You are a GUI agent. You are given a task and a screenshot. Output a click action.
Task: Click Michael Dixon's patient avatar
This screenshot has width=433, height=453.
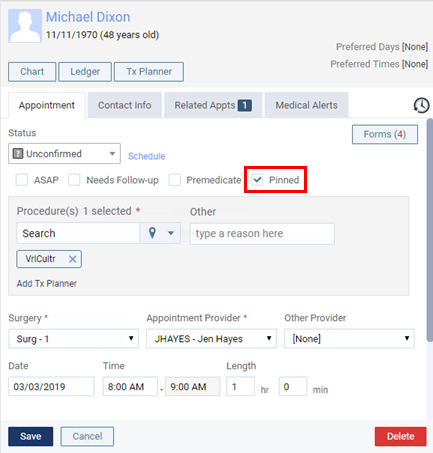coord(25,26)
